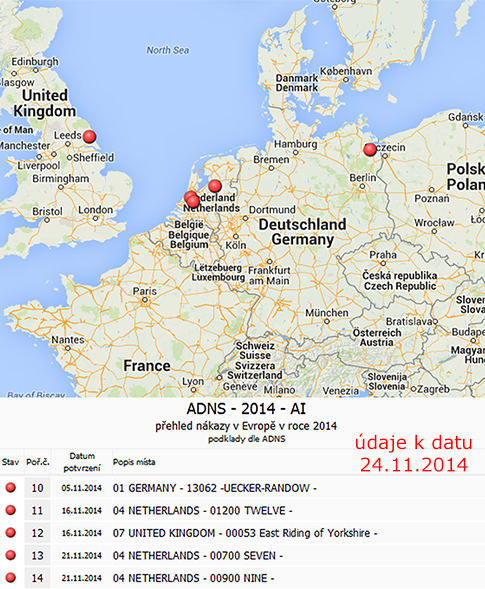Click the 'Stav' column header

pos(10,462)
